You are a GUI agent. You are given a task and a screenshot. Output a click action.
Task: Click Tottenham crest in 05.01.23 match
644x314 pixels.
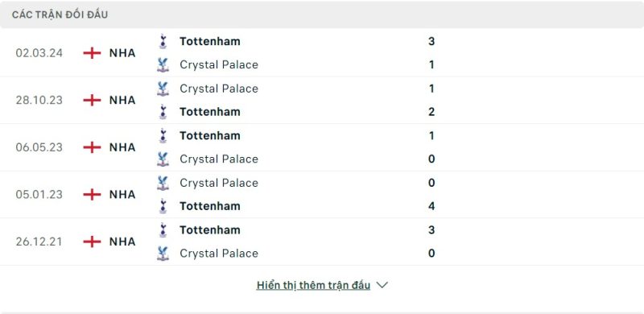tap(163, 206)
